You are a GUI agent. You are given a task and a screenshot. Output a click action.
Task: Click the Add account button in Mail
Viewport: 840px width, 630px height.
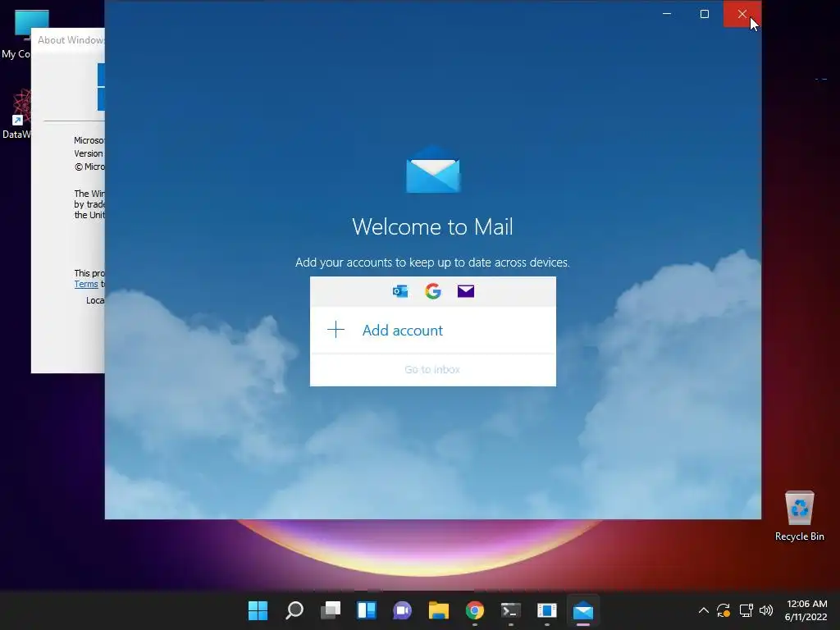click(x=433, y=330)
